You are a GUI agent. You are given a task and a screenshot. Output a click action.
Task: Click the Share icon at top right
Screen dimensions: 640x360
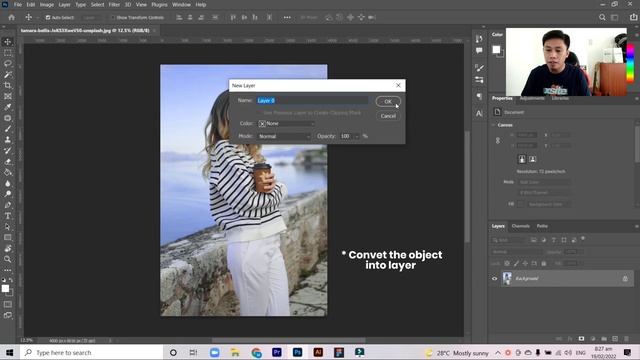pos(633,18)
